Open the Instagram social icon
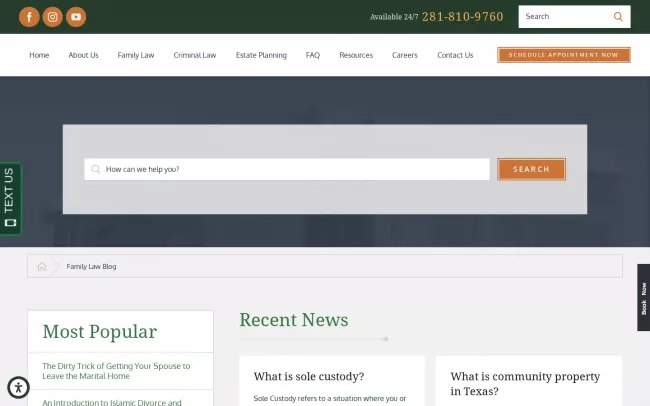 (53, 17)
